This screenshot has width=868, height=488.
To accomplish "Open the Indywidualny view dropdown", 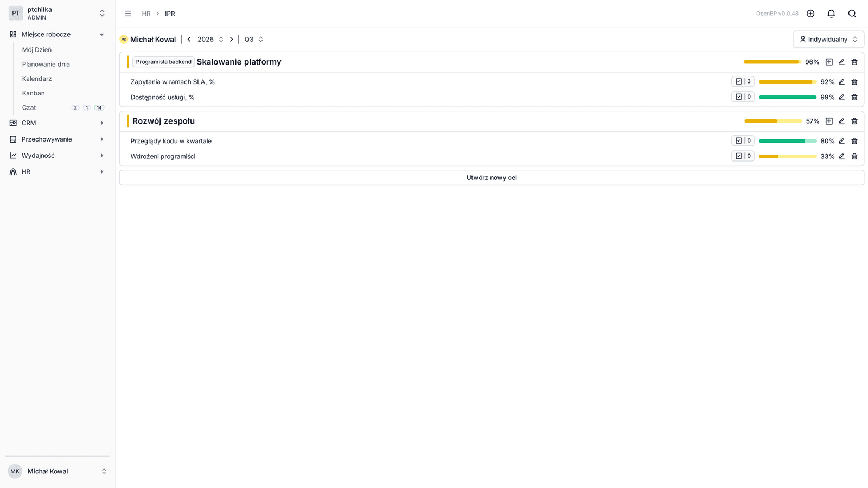I will (x=828, y=39).
